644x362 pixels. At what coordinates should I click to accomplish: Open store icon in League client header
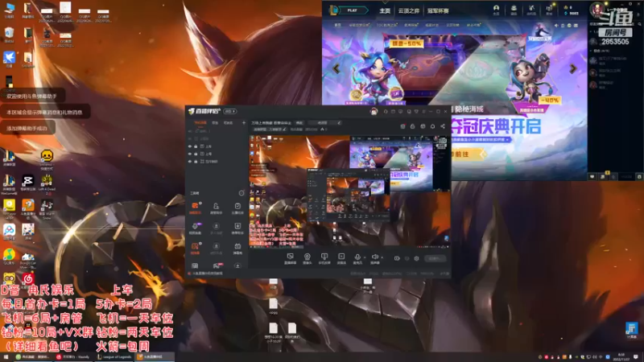click(x=549, y=10)
